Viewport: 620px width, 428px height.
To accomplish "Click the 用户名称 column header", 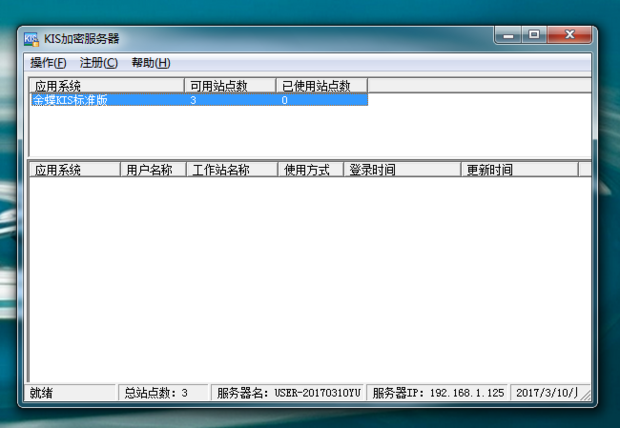I will 153,170.
